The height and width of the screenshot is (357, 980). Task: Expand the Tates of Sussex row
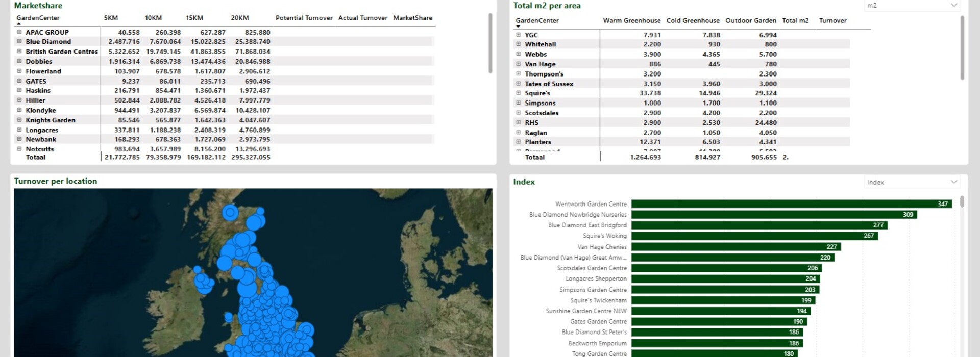click(x=518, y=83)
